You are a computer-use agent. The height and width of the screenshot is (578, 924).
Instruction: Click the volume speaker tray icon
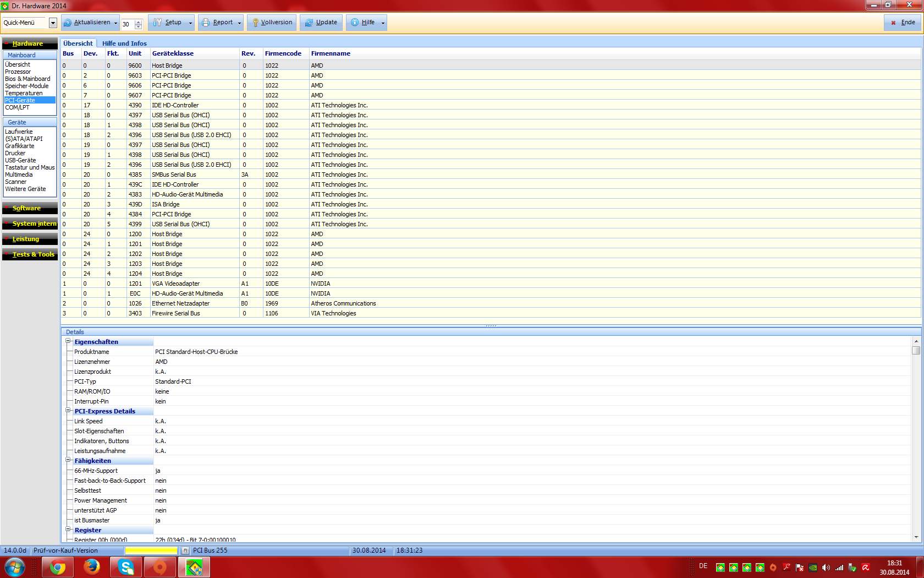(826, 568)
